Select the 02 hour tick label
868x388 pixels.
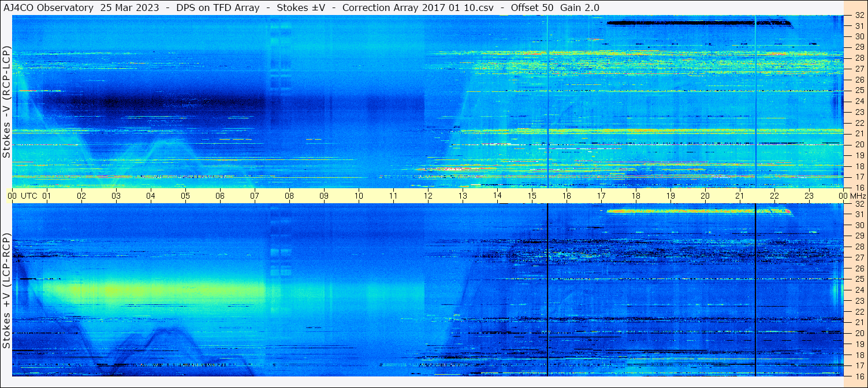tap(81, 196)
